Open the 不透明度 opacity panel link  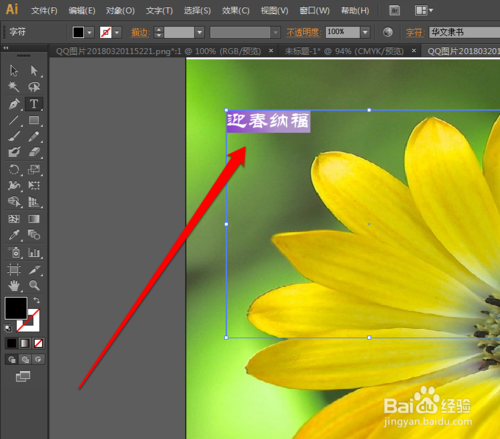coord(304,33)
